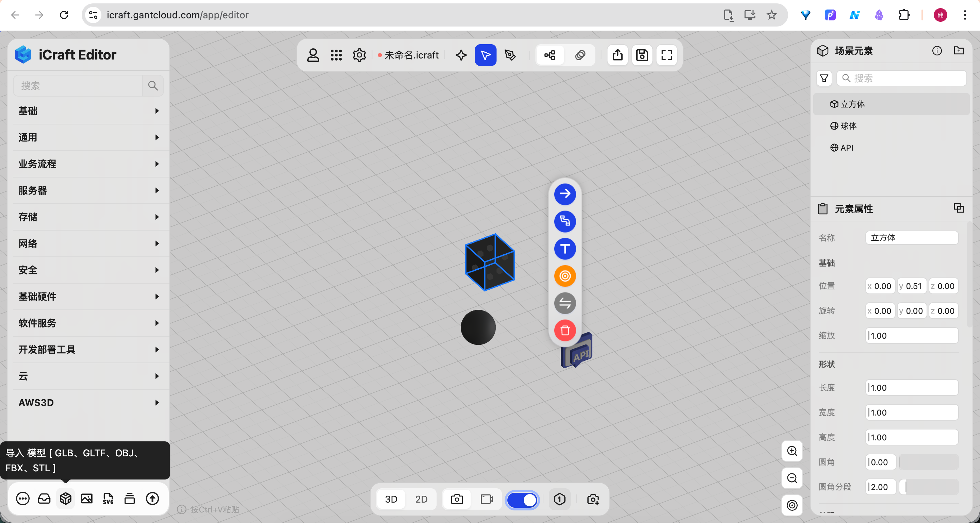The height and width of the screenshot is (523, 980).
Task: Click the 名称 input field
Action: (x=911, y=238)
